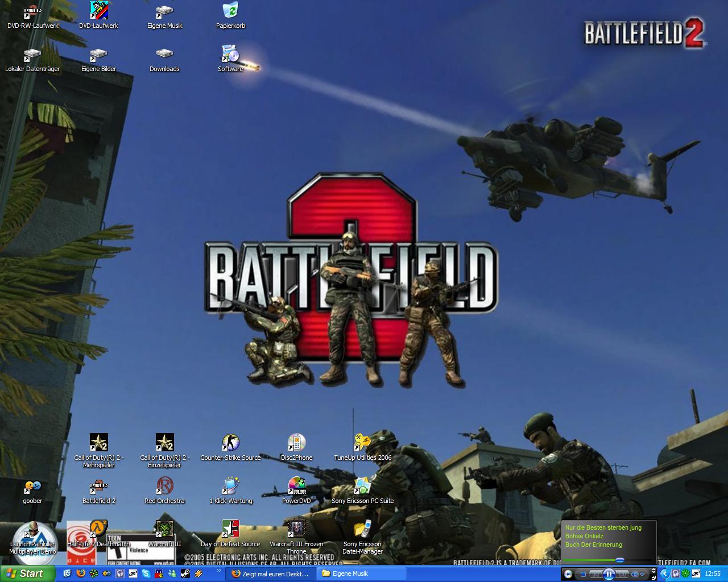Restore the media player from the toolbar
728x582 pixels.
(653, 578)
